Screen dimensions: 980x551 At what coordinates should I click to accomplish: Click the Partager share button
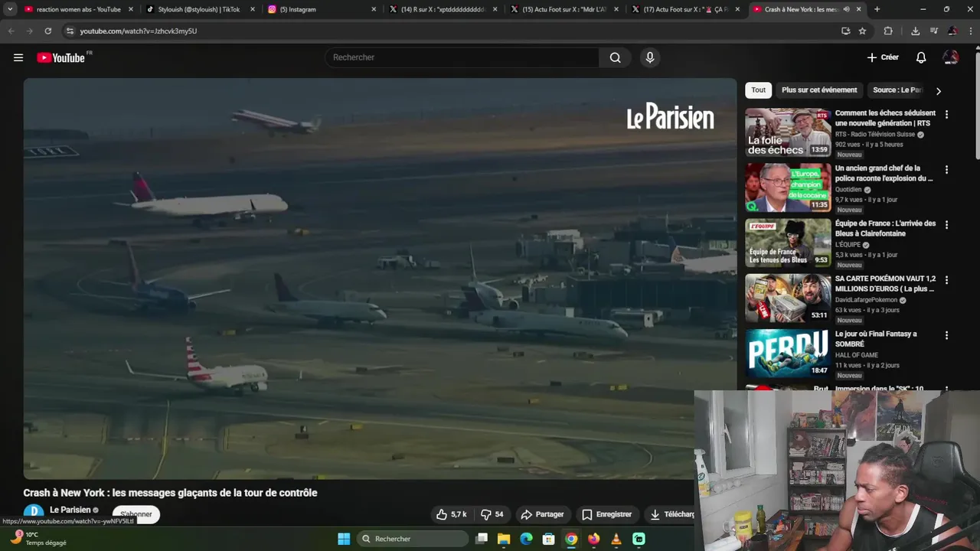[x=542, y=514]
